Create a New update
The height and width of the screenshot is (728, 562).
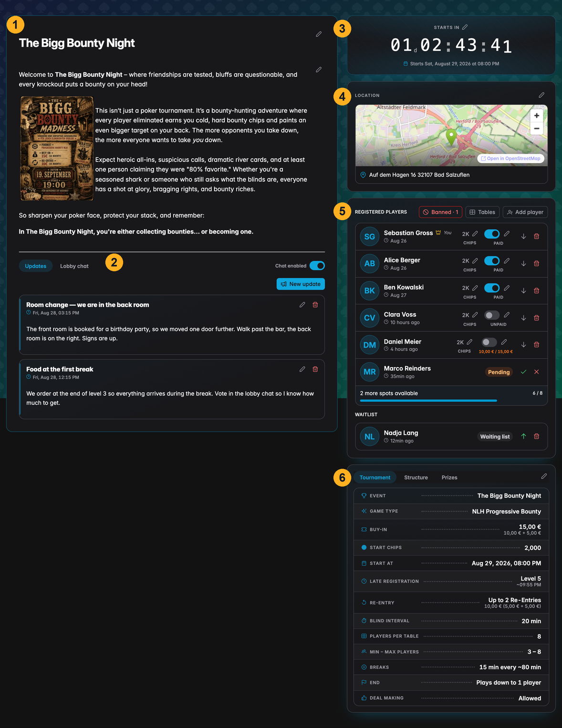click(x=301, y=284)
